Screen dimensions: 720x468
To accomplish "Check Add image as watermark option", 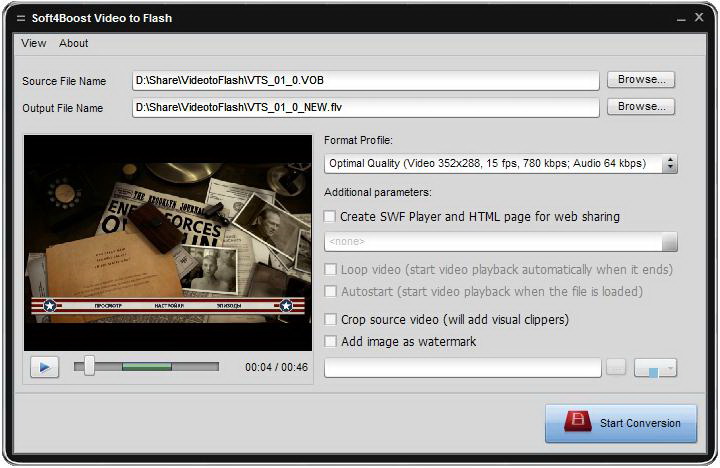I will (330, 341).
